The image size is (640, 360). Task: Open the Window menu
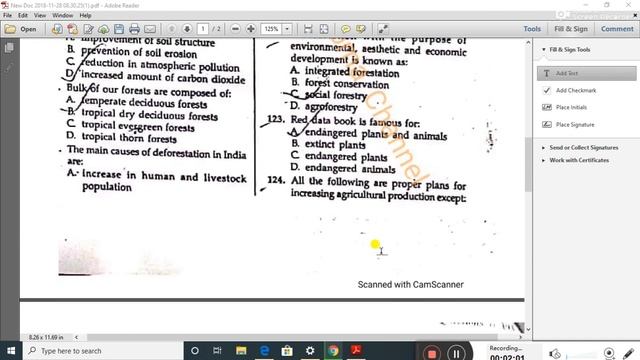coord(62,16)
